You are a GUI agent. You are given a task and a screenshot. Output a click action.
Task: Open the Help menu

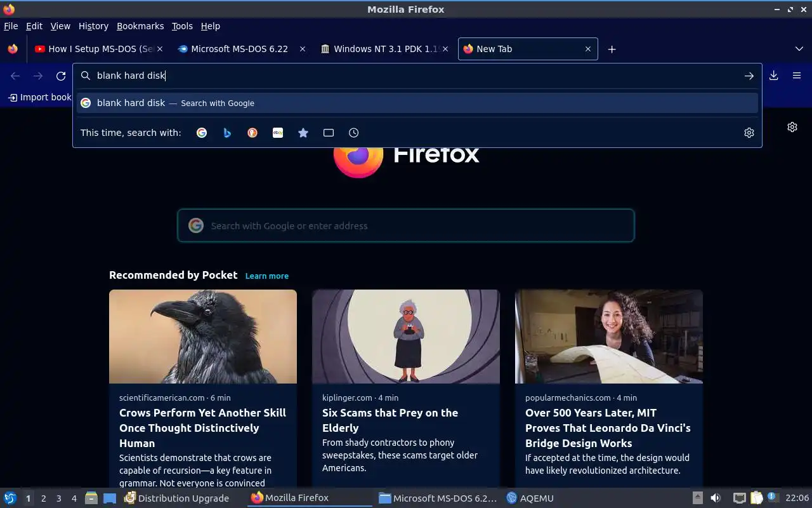coord(211,26)
